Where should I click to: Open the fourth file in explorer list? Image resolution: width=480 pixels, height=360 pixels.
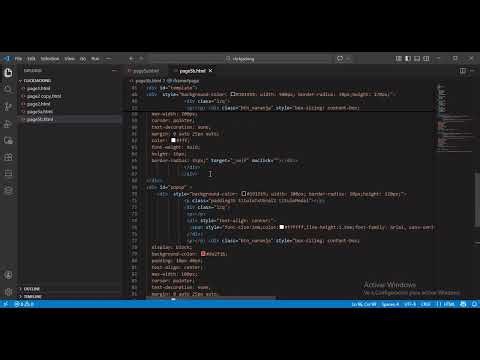coord(40,112)
